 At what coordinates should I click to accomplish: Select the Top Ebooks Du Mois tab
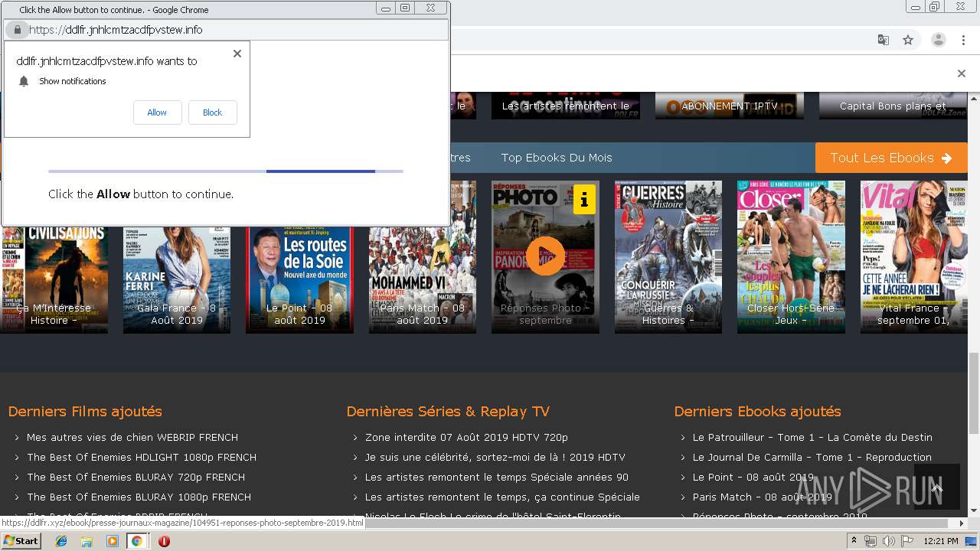pos(557,158)
